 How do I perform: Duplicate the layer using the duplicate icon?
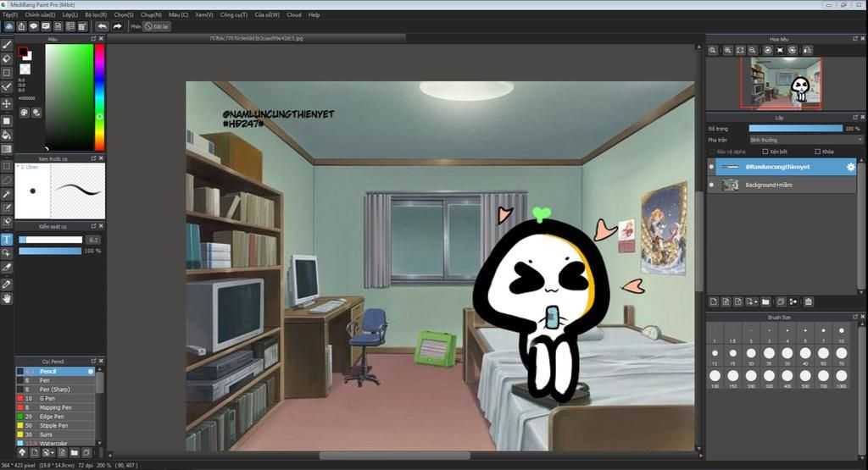click(781, 302)
